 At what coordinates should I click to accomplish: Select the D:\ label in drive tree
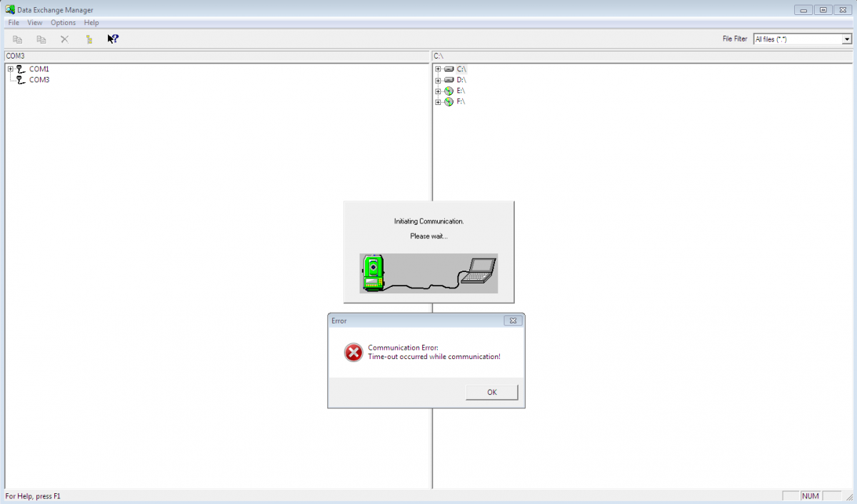[461, 80]
